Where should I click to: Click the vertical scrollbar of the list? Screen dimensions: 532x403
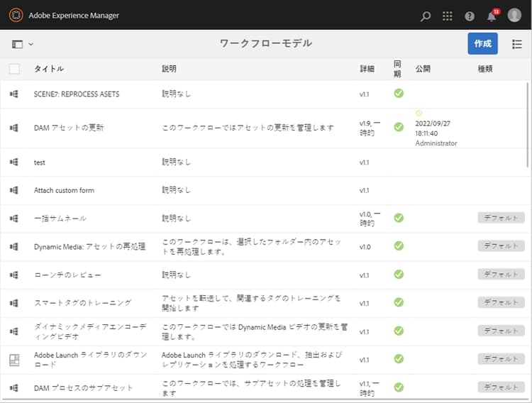(528, 124)
